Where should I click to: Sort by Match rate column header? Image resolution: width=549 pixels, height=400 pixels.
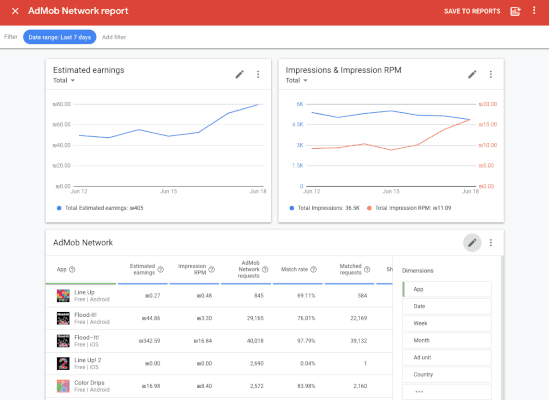pos(294,269)
